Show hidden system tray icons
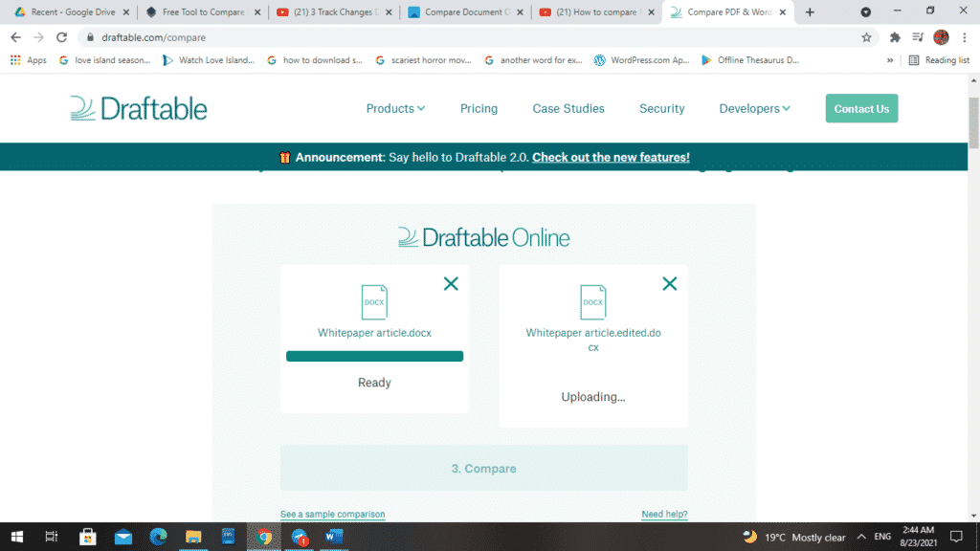Viewport: 980px width, 551px height. pyautogui.click(x=861, y=537)
